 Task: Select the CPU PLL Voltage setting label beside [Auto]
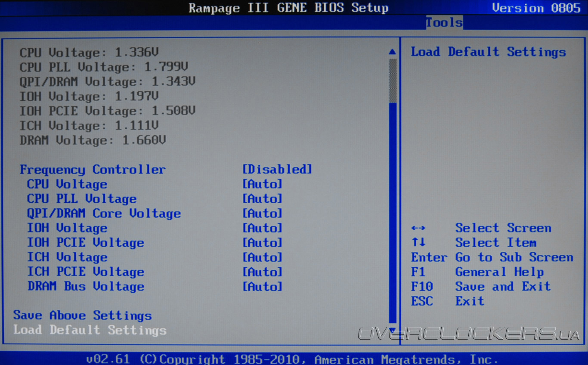pyautogui.click(x=82, y=199)
